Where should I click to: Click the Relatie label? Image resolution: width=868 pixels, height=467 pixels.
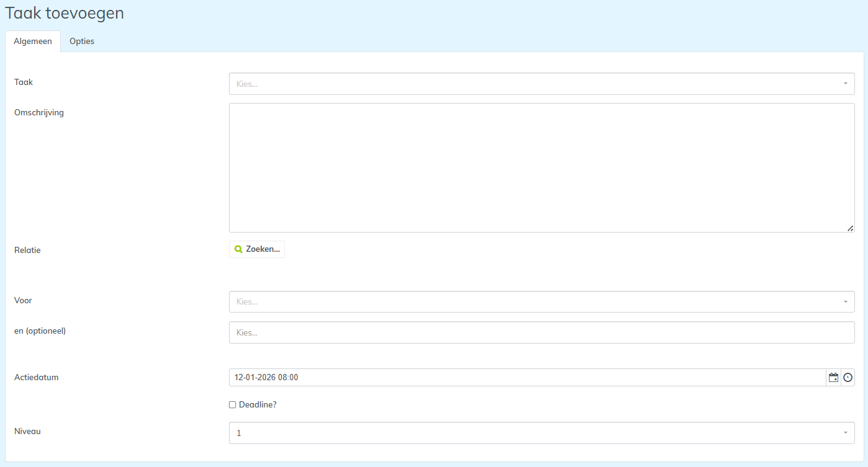click(x=27, y=250)
